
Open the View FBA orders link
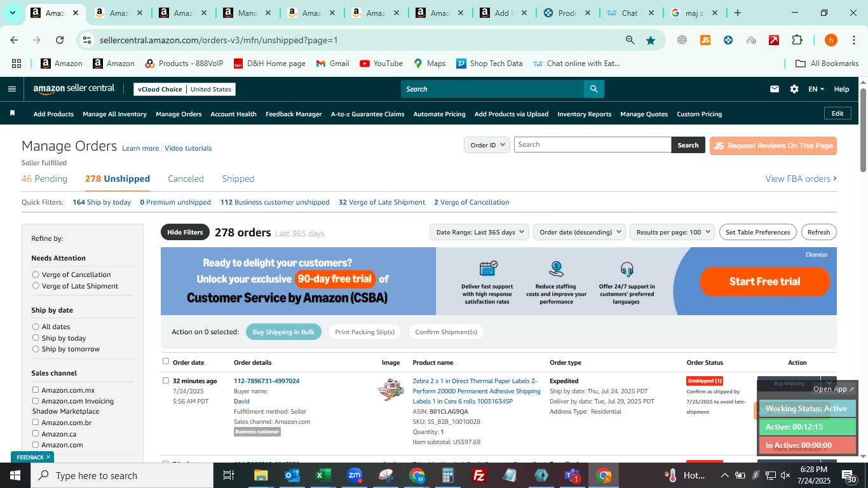[801, 179]
